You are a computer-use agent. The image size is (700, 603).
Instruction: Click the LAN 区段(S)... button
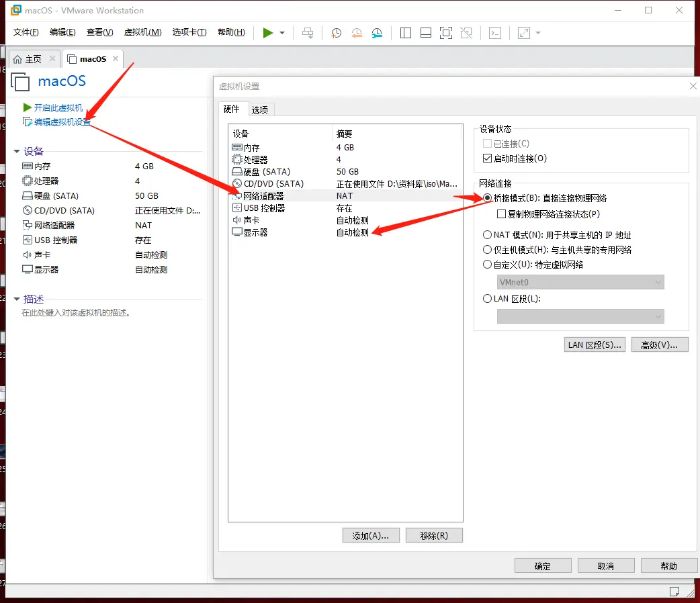pyautogui.click(x=595, y=344)
